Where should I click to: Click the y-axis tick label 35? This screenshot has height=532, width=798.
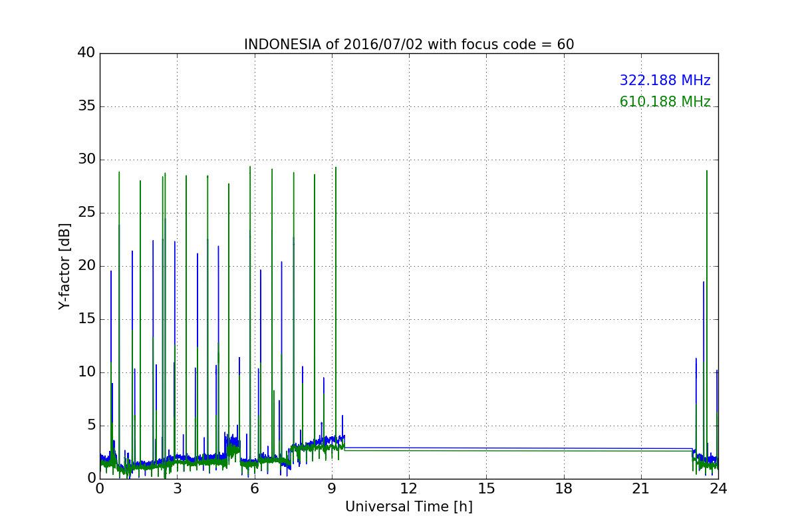coord(86,106)
